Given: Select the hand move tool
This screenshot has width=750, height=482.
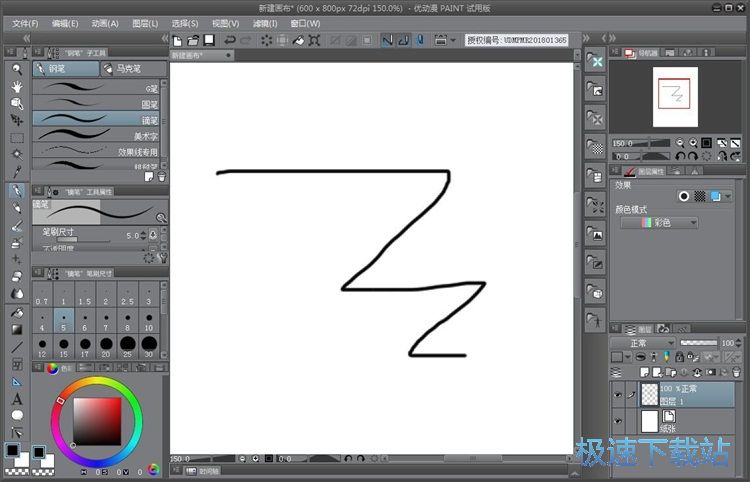Looking at the screenshot, I should 17,86.
